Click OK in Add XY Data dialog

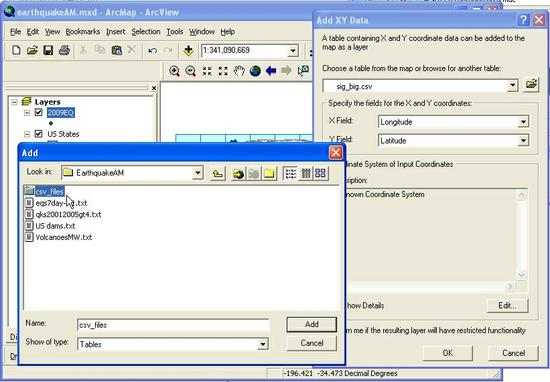448,353
